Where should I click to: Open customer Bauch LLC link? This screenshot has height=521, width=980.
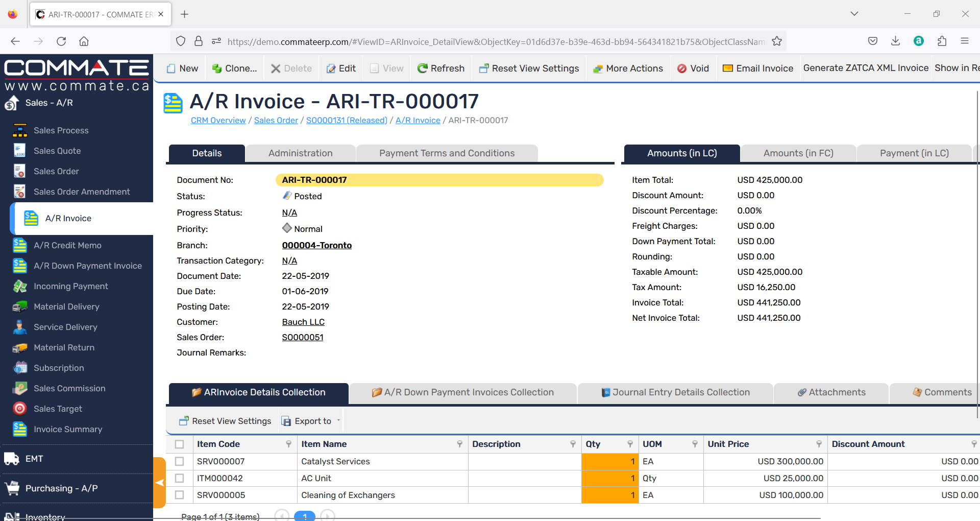tap(303, 322)
